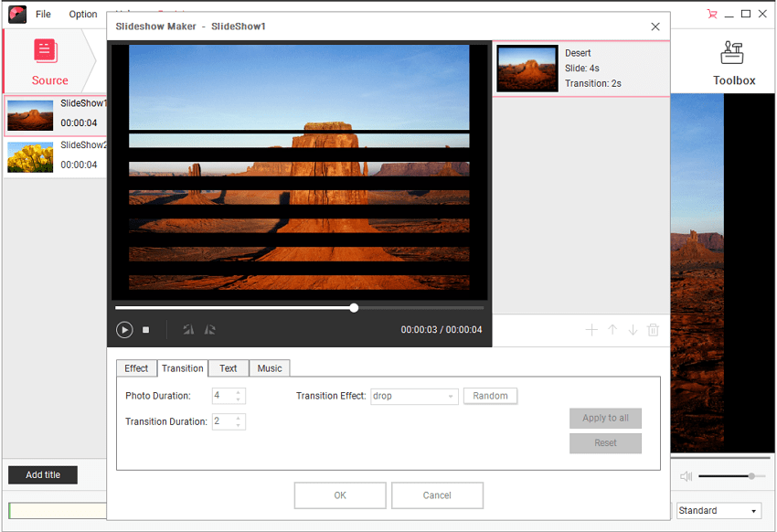The width and height of the screenshot is (777, 532).
Task: Switch to the Effect tab
Action: (136, 368)
